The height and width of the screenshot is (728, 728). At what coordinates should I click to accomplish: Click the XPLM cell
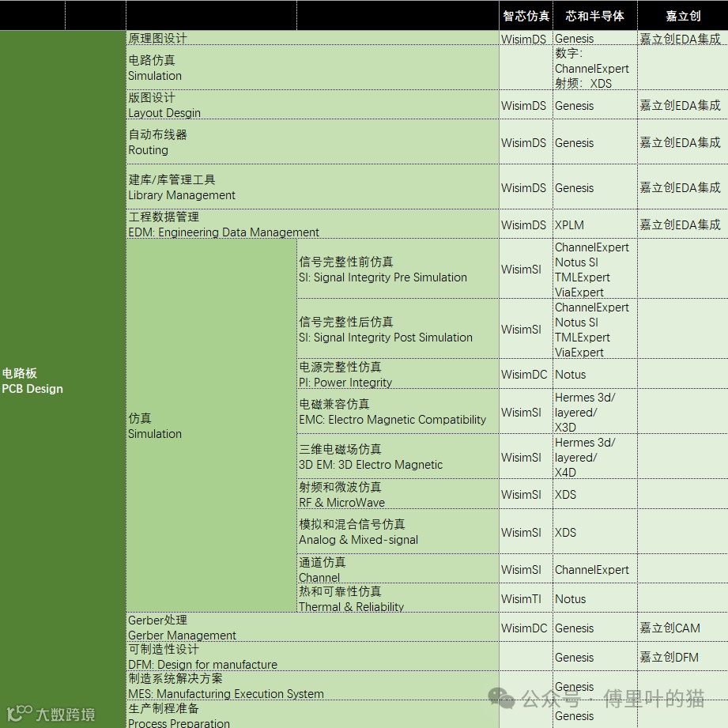point(594,224)
